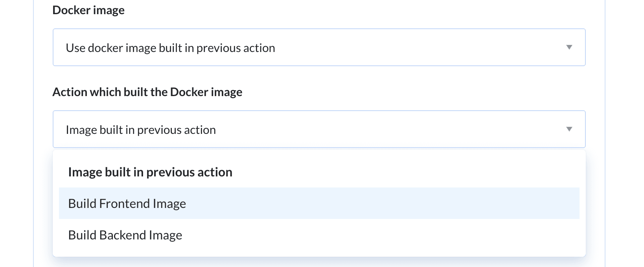Select the Build Frontend Image option
The height and width of the screenshot is (267, 644).
[127, 204]
